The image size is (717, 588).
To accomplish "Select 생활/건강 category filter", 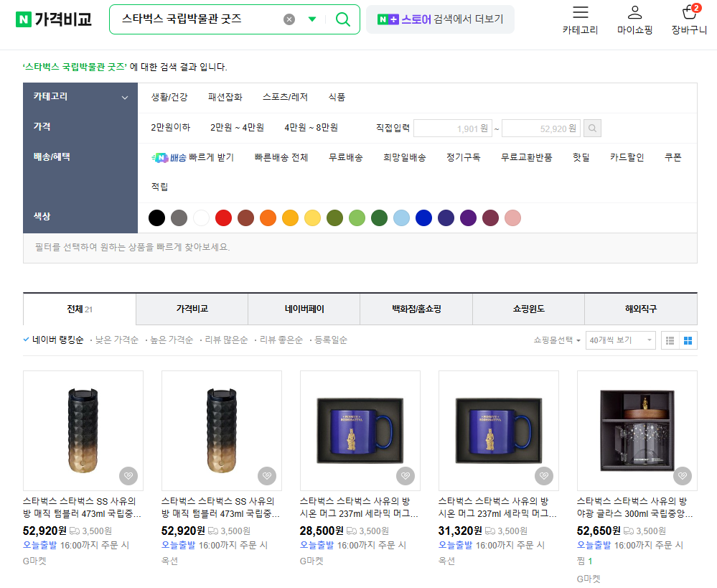I will [169, 97].
